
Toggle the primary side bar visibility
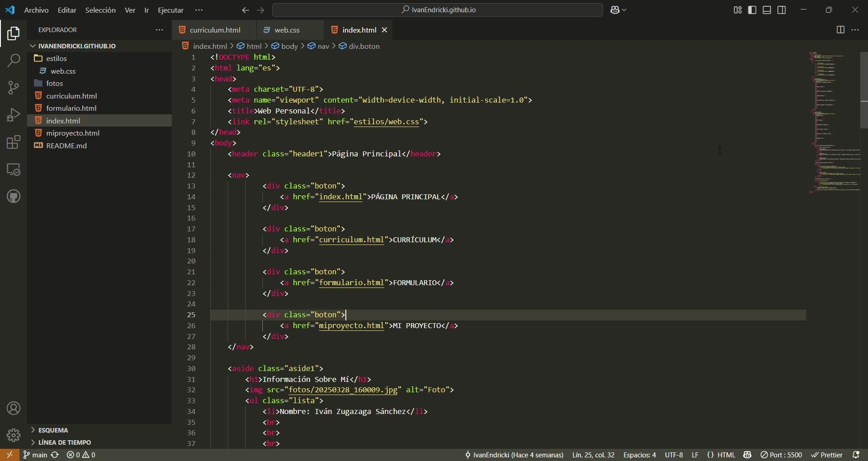click(x=753, y=10)
